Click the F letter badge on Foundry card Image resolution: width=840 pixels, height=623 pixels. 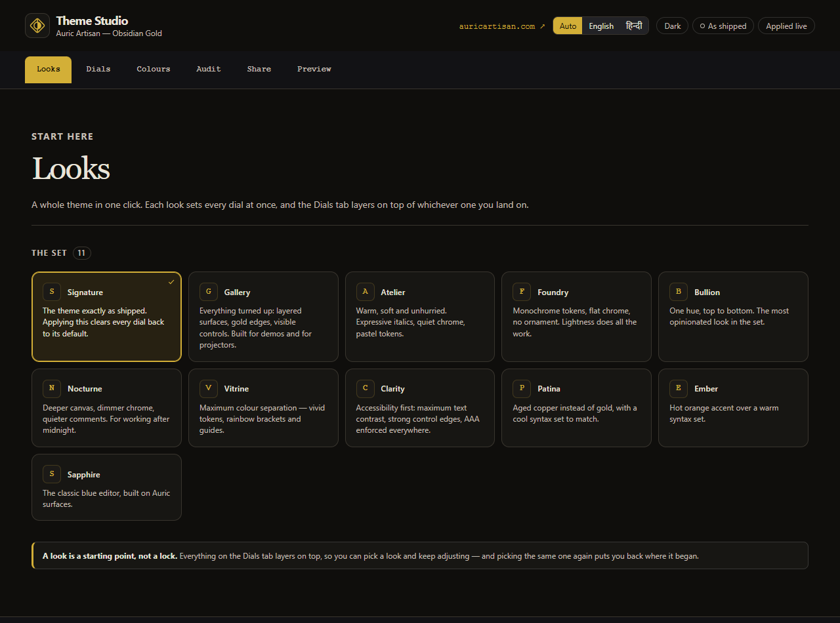coord(522,292)
